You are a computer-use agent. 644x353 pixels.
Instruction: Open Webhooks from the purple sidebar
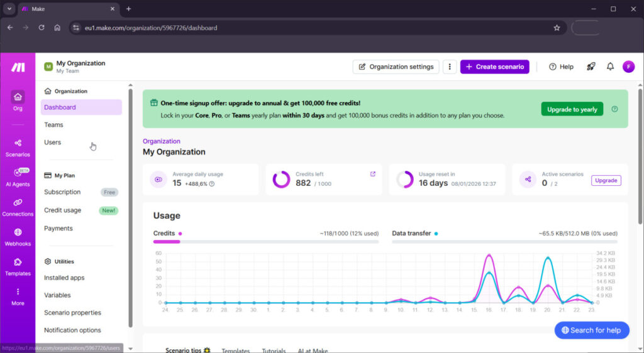click(18, 237)
